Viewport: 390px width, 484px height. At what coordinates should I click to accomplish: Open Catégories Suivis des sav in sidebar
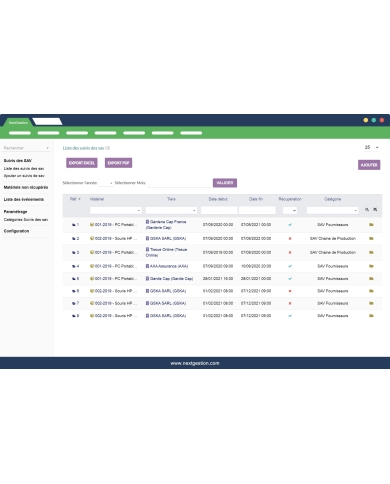[26, 220]
